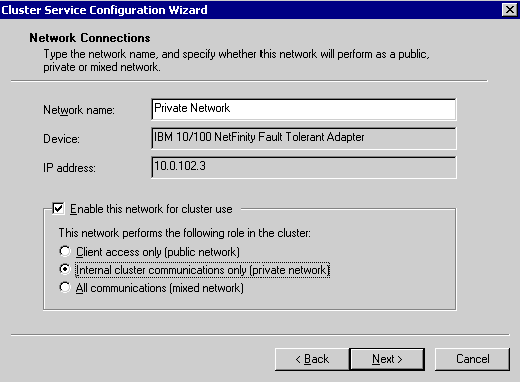This screenshot has width=520, height=382.
Task: Click the "Network name:" label
Action: 79,110
